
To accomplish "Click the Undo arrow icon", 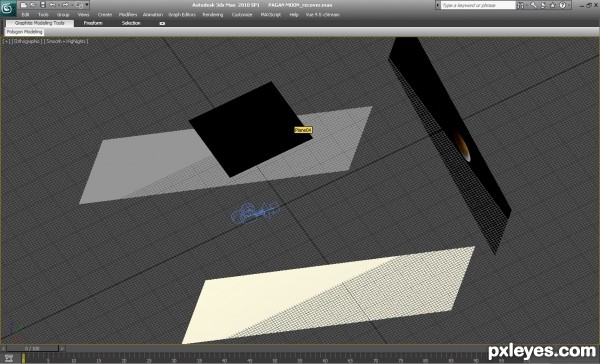I will tap(52, 5).
